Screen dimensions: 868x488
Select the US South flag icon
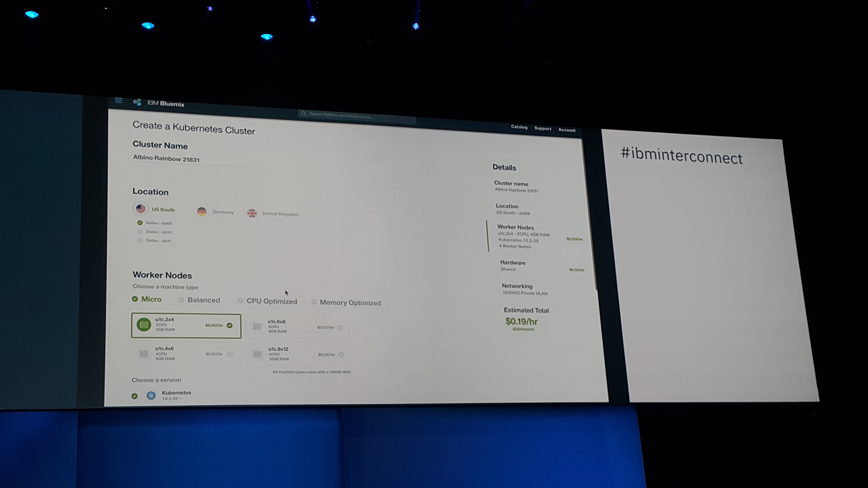[141, 209]
